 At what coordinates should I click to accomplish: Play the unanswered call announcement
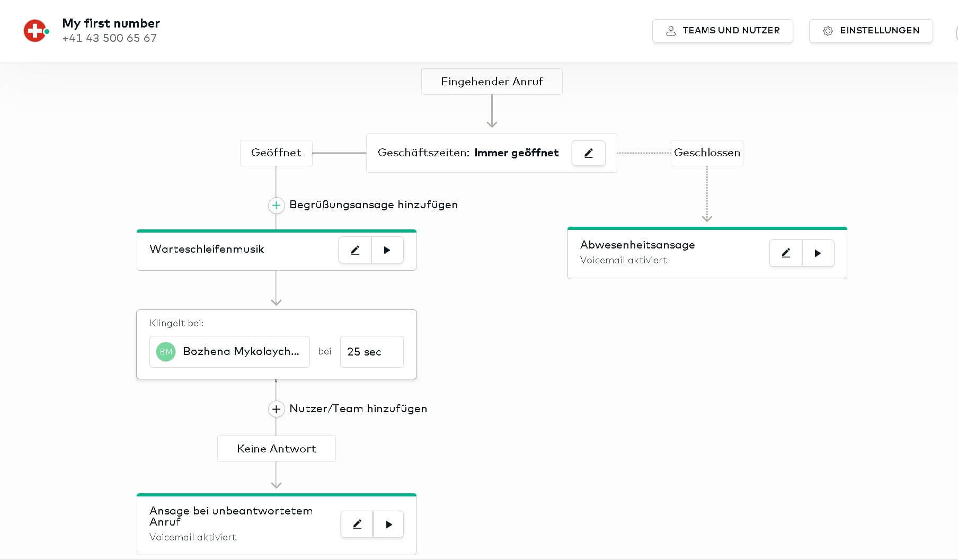389,525
